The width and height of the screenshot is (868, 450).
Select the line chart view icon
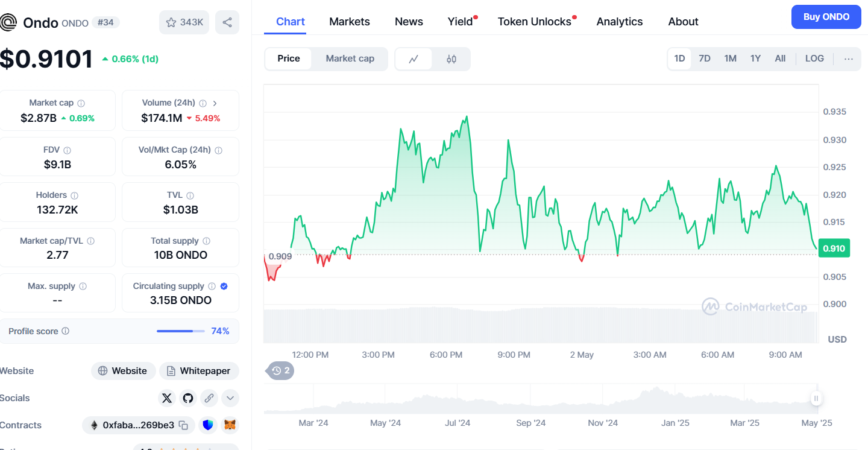pos(414,59)
